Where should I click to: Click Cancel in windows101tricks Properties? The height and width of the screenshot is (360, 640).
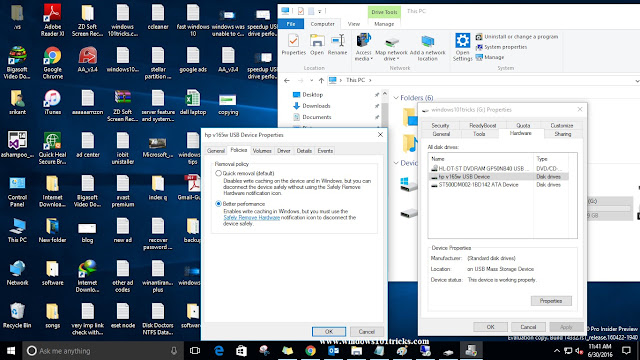pyautogui.click(x=528, y=327)
